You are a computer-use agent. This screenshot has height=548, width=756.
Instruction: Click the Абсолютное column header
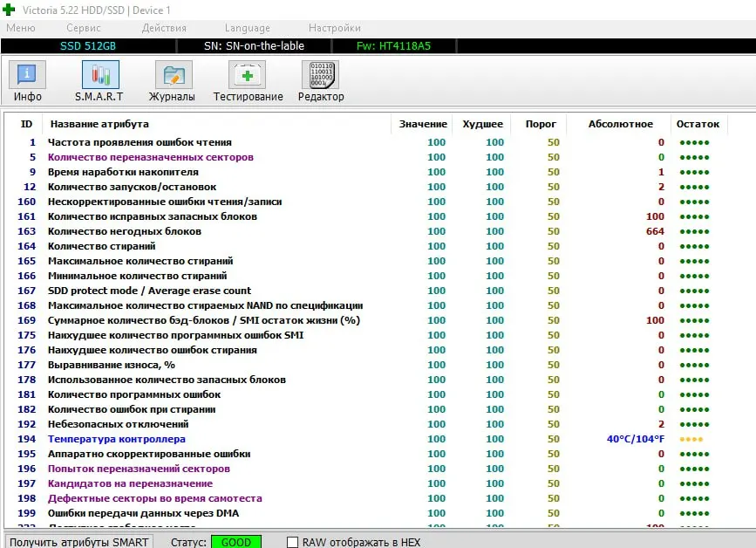[x=620, y=124]
